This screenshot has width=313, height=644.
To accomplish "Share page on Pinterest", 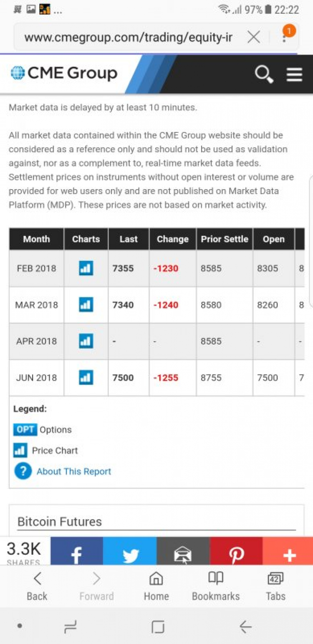I will coord(236,551).
